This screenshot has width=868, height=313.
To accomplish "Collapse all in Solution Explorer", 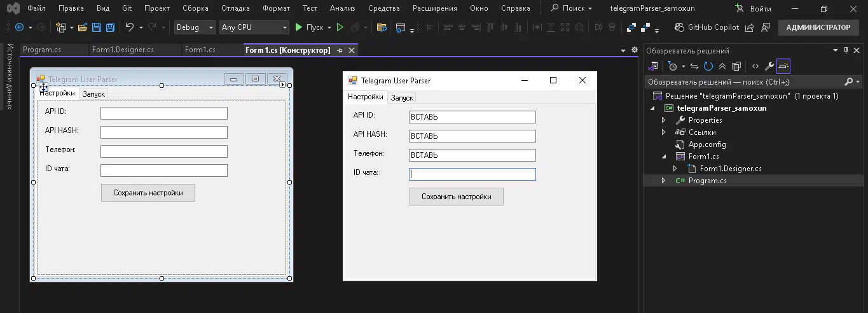I will 722,66.
